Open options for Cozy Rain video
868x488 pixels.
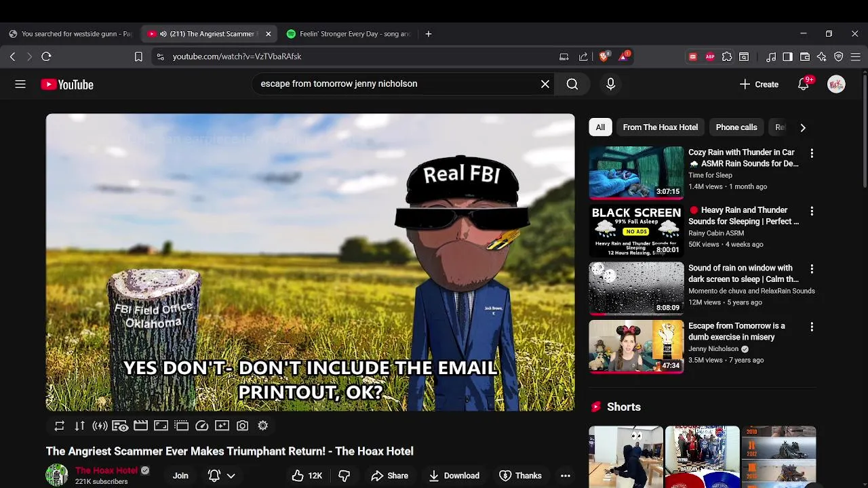[812, 154]
